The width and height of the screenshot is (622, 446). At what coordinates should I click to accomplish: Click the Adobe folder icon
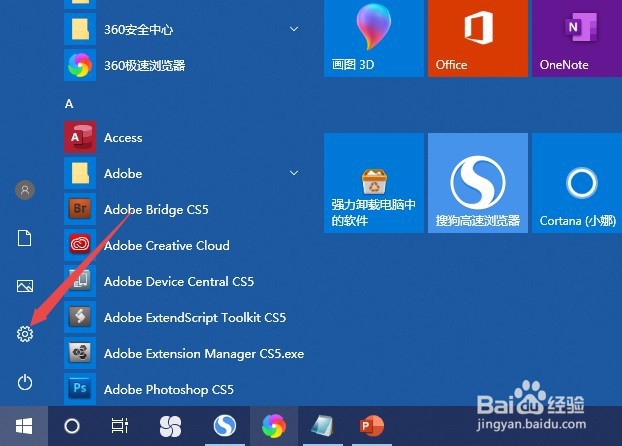tap(80, 173)
